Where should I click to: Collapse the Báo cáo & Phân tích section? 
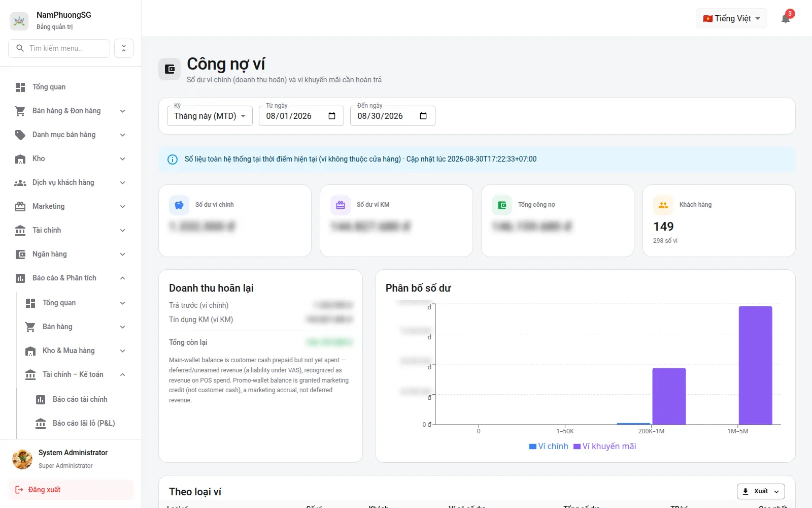[122, 278]
